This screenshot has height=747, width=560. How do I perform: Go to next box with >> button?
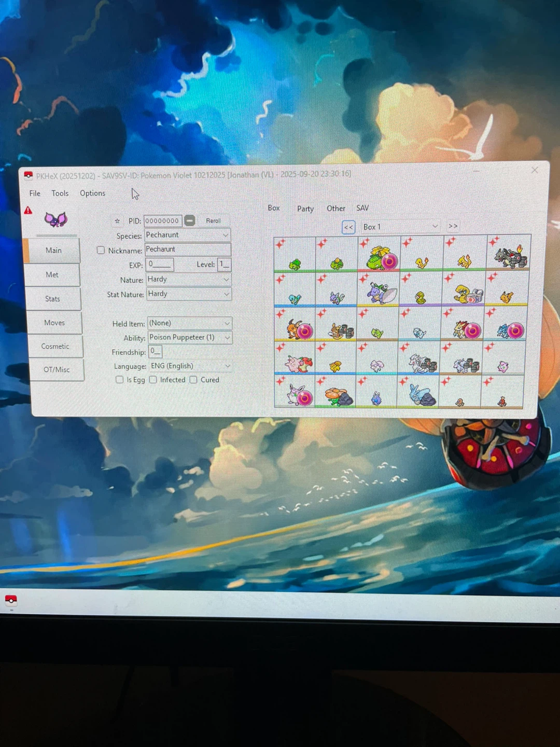[x=453, y=226]
